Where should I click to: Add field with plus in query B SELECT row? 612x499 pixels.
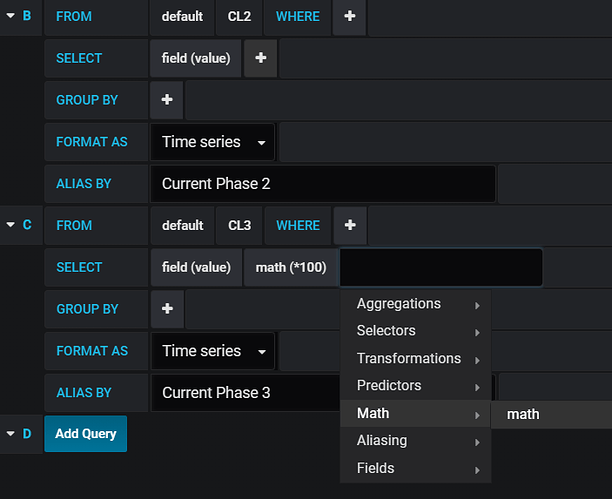[261, 59]
